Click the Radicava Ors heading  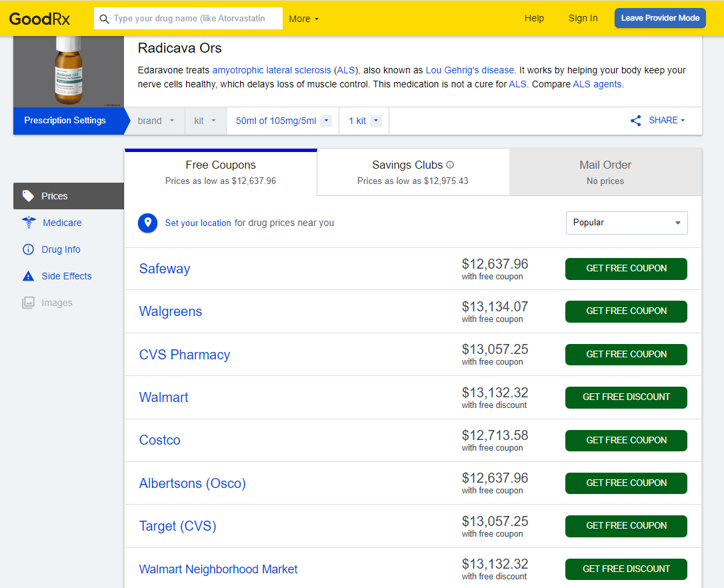[179, 49]
